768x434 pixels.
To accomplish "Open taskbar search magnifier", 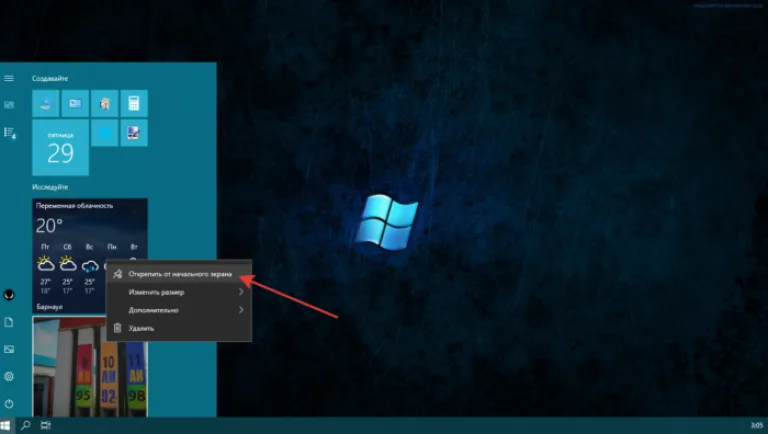I will [x=25, y=425].
